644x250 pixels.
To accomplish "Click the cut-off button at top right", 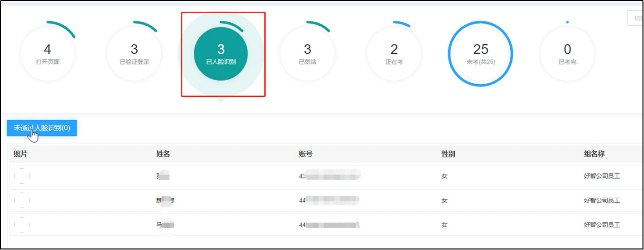I will point(635,18).
